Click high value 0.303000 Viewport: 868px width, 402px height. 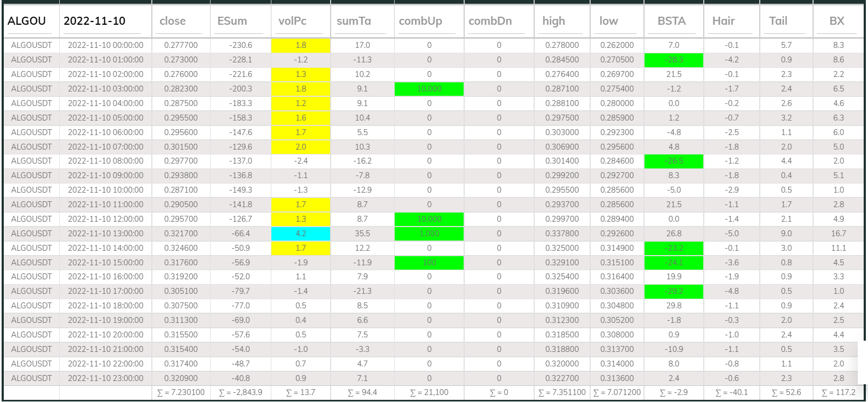562,132
